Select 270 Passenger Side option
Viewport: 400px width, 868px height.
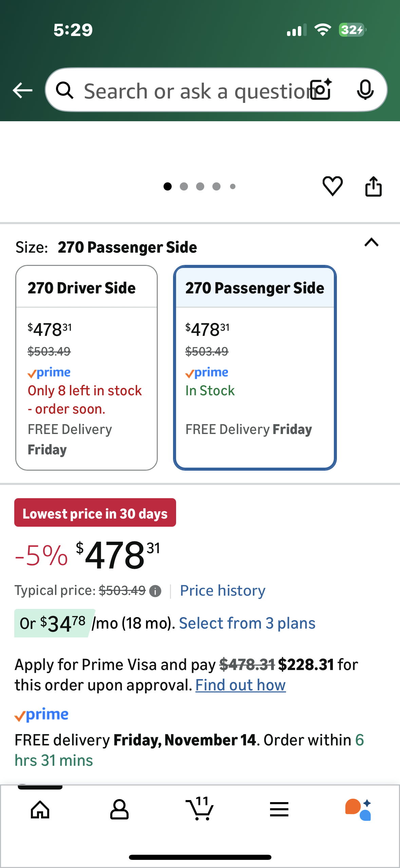tap(255, 368)
